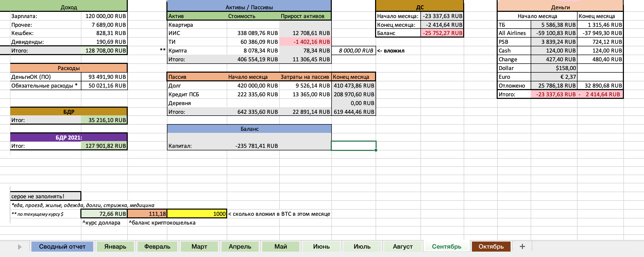This screenshot has width=644, height=257.
Task: Click income total 128 708,00 RUB
Action: tap(104, 50)
